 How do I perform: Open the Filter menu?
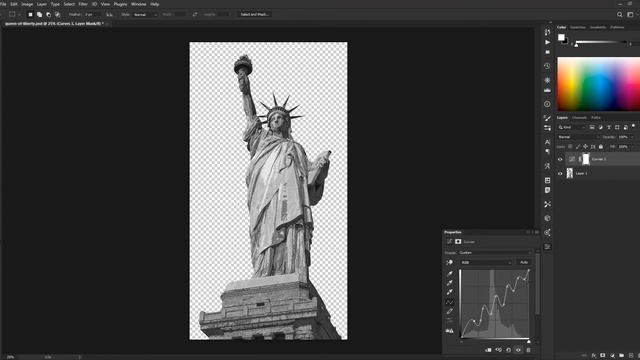(83, 4)
